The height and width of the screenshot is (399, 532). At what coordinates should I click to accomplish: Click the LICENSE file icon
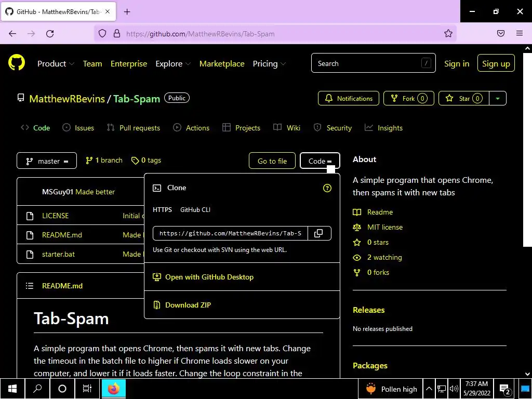(30, 216)
